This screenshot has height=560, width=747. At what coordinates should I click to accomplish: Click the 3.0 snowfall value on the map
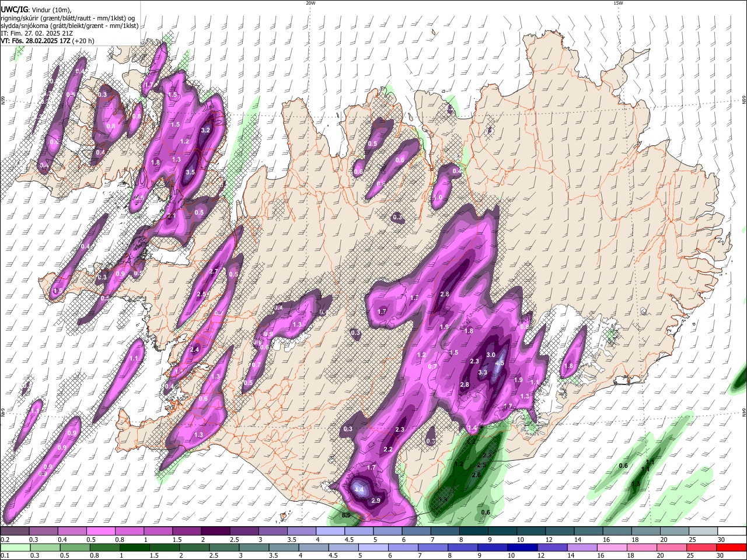[491, 355]
